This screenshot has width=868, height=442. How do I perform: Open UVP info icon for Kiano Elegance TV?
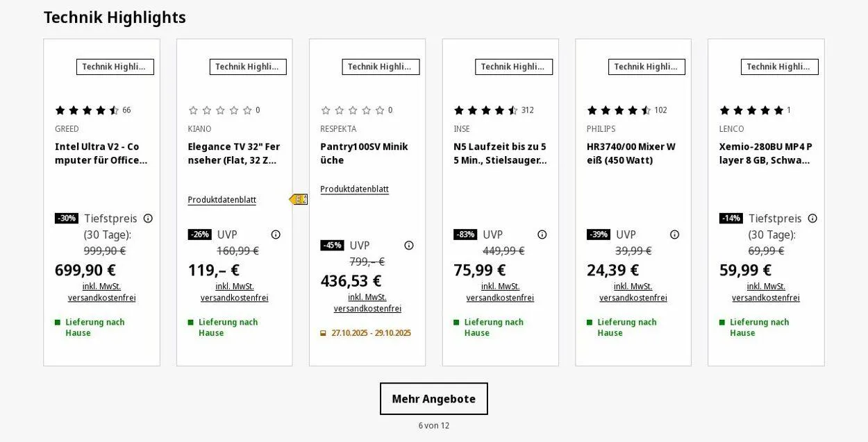point(276,235)
